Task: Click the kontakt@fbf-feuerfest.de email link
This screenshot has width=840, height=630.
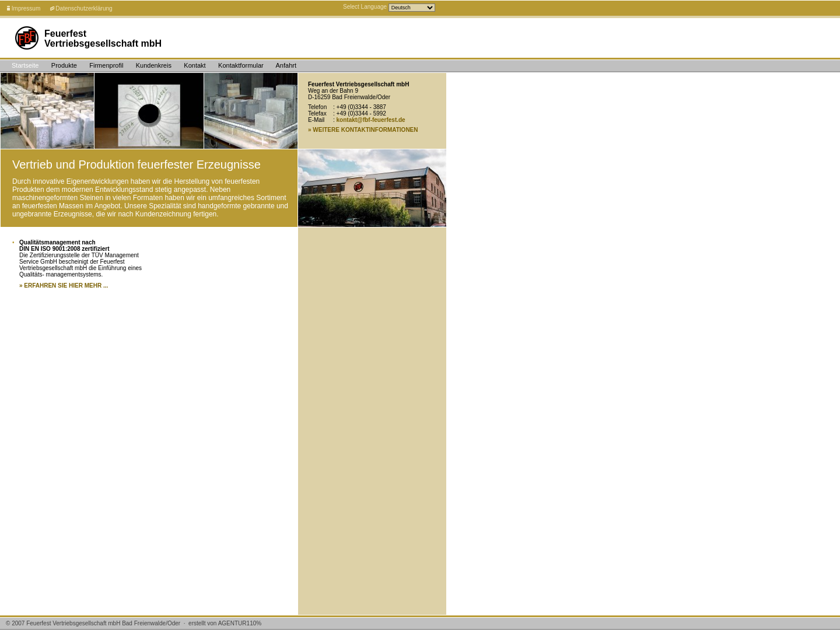Action: 370,120
